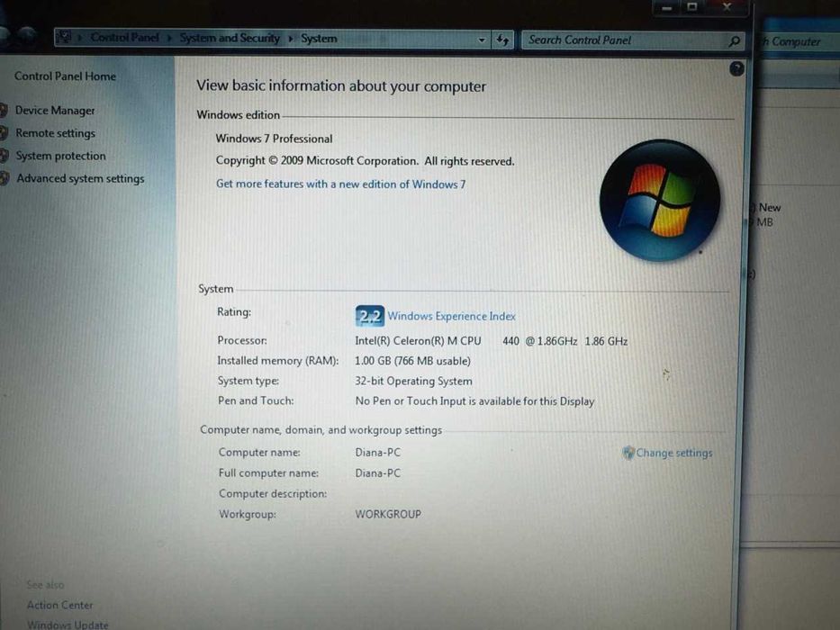This screenshot has height=630, width=840.
Task: Open Action Center under See also
Action: 59,605
